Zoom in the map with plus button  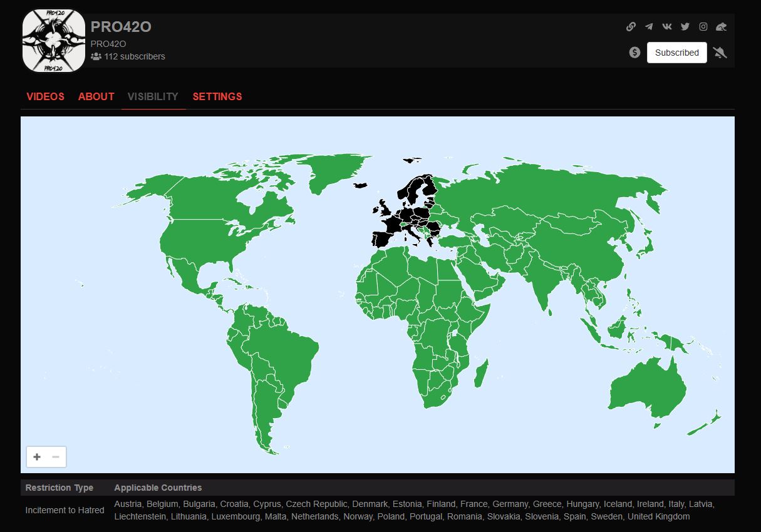click(x=37, y=457)
